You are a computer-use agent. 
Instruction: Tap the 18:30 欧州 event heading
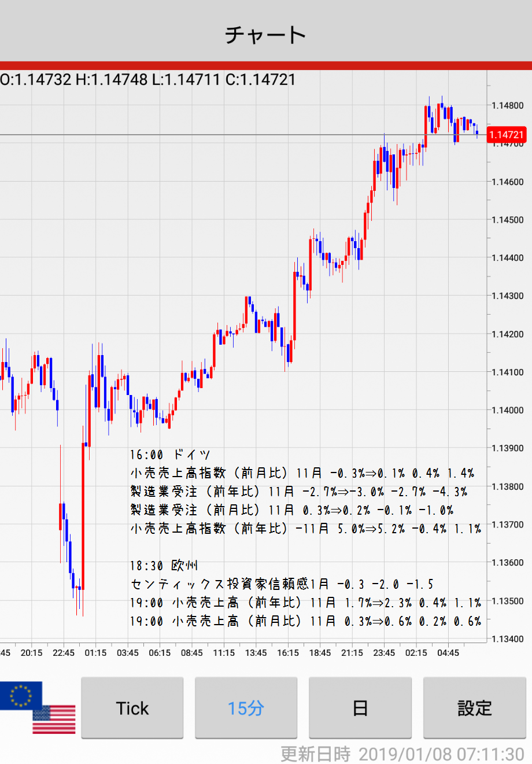pos(164,566)
